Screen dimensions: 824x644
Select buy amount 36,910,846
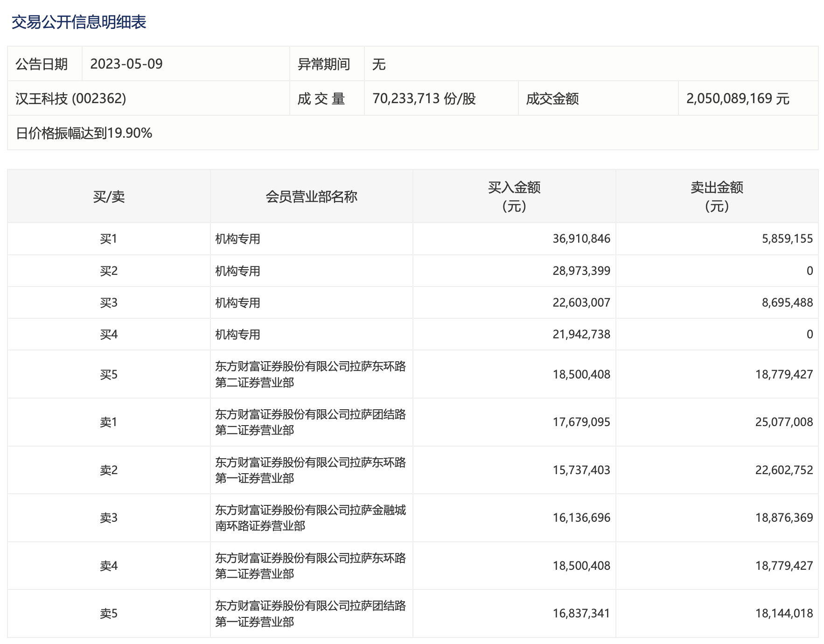pos(581,239)
